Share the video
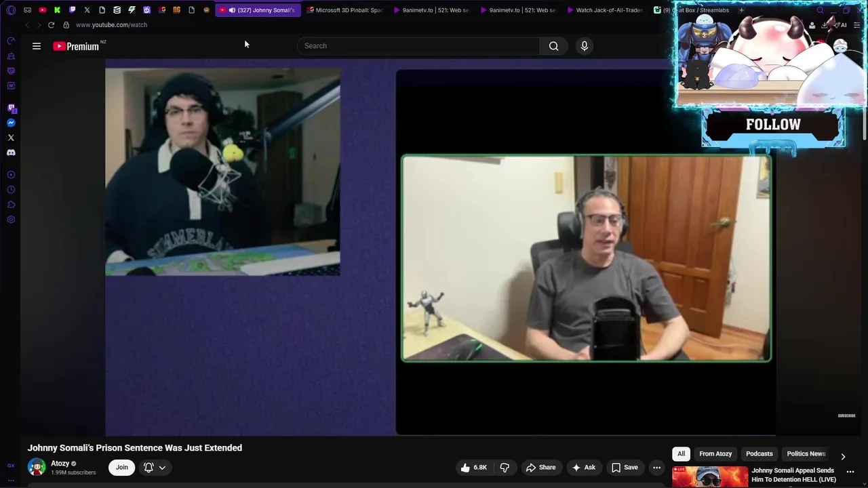868x488 pixels. point(540,467)
